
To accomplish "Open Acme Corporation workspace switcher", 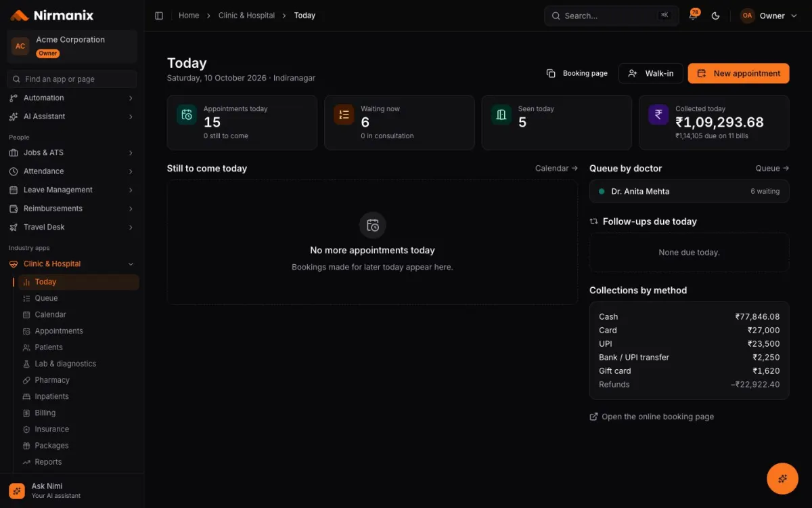I will click(x=72, y=47).
